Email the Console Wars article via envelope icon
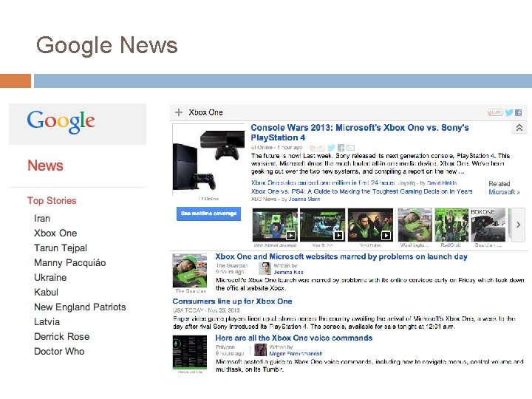 pyautogui.click(x=350, y=148)
